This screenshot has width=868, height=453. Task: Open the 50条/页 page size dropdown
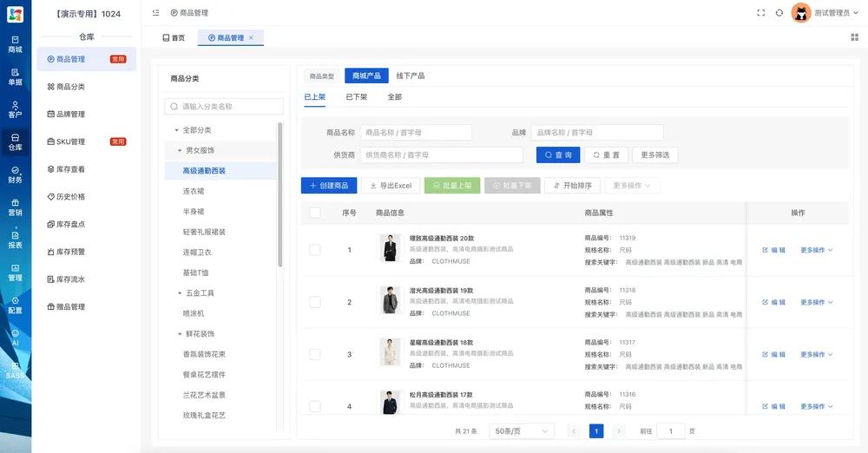coord(521,430)
